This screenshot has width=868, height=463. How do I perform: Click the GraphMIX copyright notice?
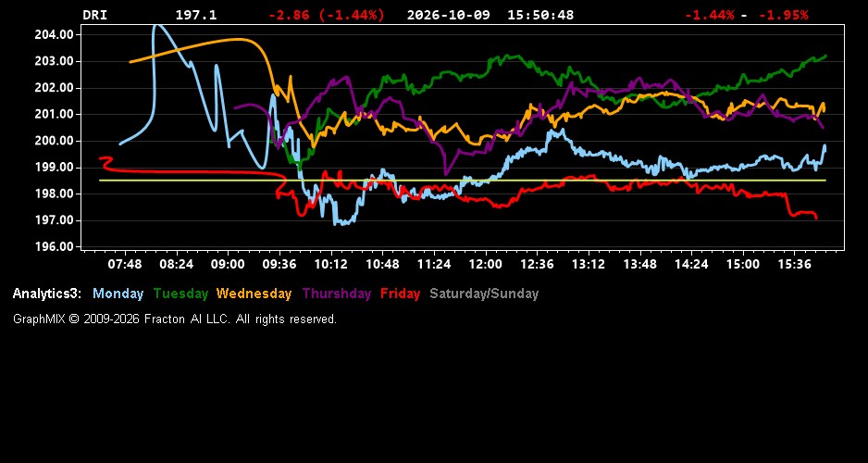(x=175, y=319)
